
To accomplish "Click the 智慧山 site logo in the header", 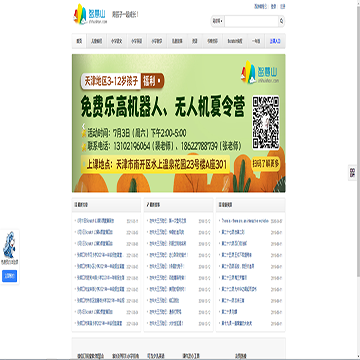I will coord(91,14).
